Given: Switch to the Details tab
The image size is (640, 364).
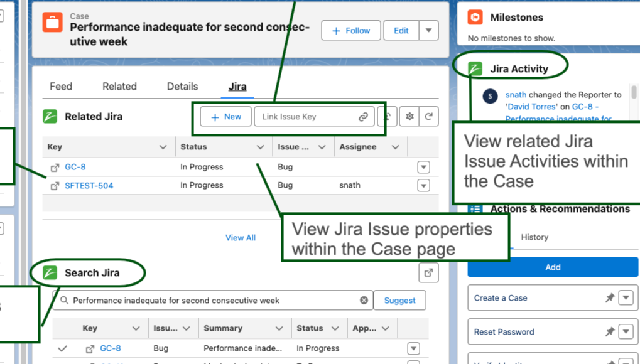Looking at the screenshot, I should coord(181,86).
